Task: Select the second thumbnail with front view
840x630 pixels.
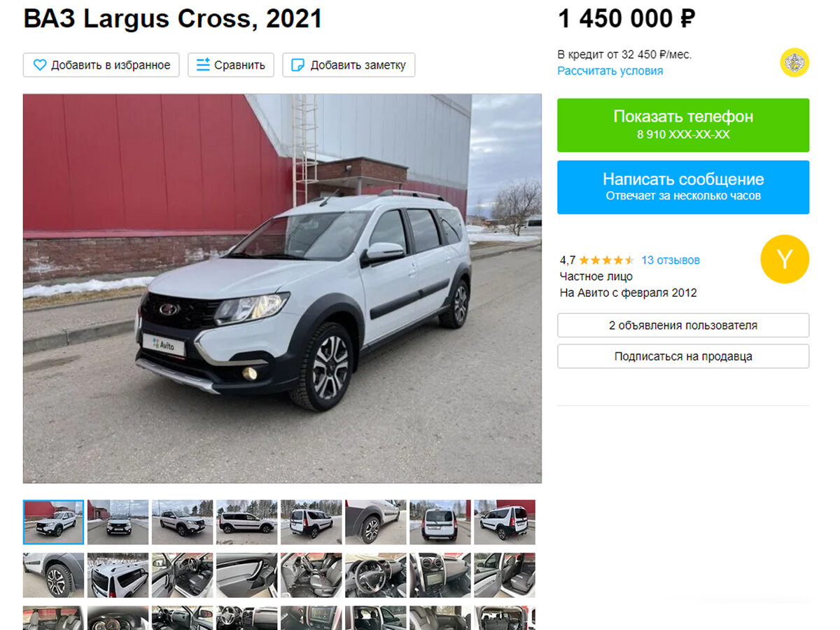Action: coord(118,522)
